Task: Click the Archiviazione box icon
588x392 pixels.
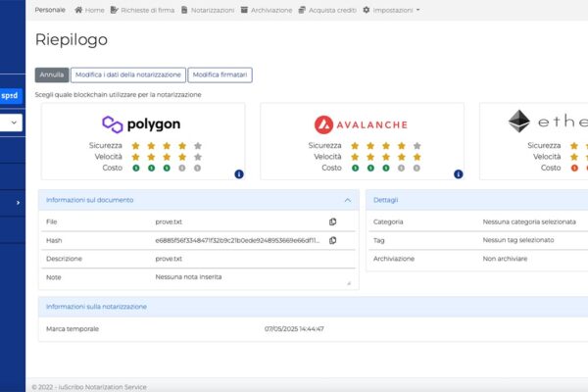Action: tap(244, 10)
